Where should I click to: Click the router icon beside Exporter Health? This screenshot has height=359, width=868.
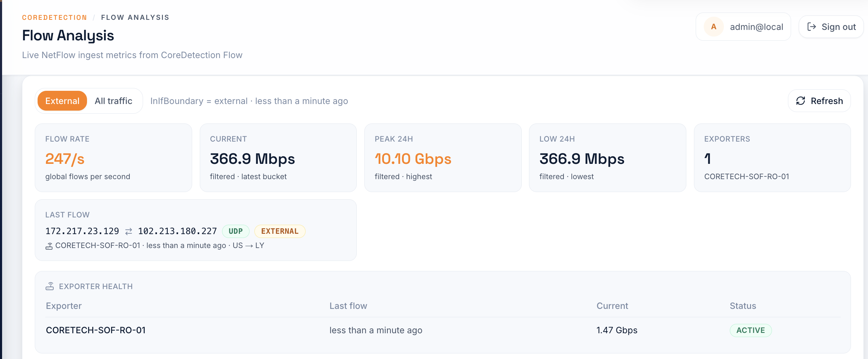(x=50, y=286)
